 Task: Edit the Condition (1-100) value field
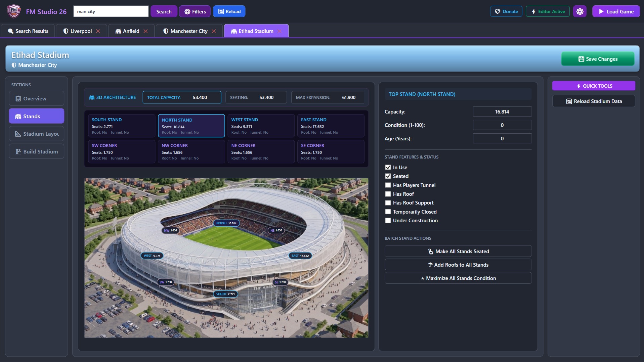[x=502, y=125]
